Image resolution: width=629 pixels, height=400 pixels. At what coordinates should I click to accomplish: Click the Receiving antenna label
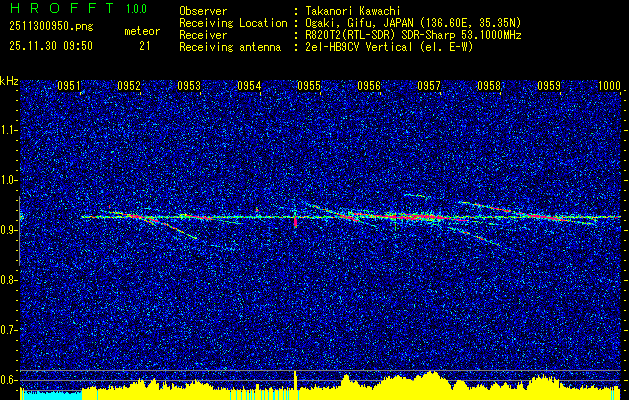(x=230, y=47)
